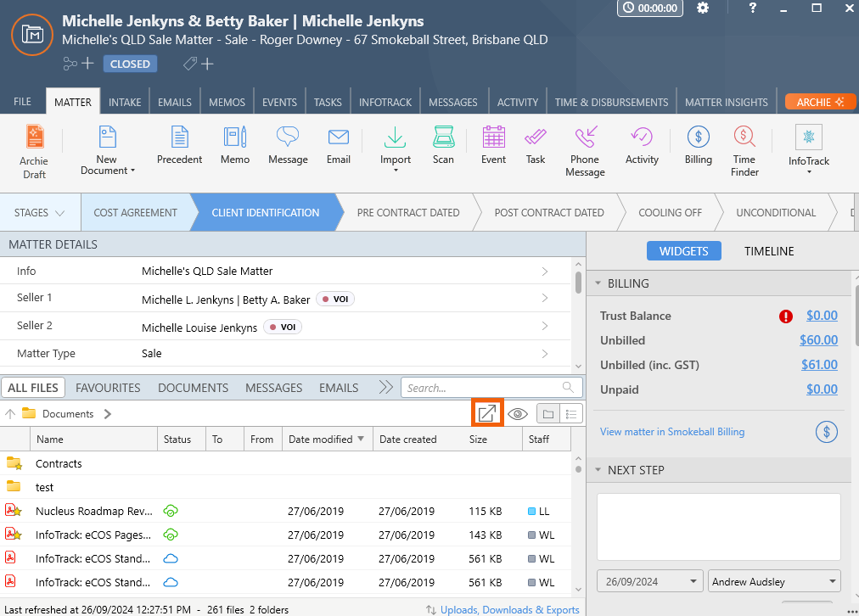The width and height of the screenshot is (859, 616).
Task: Click the file search magnifier icon
Action: tap(568, 388)
